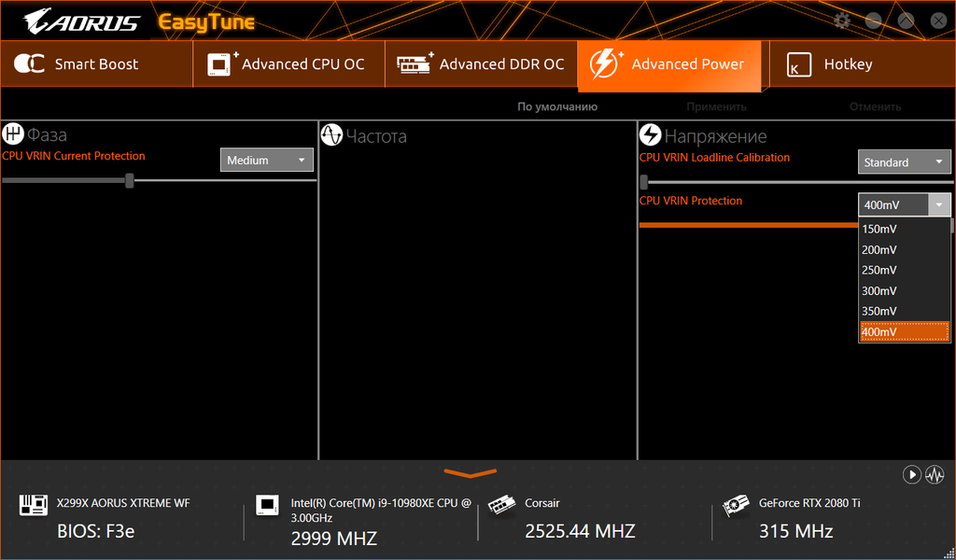Pick 250mV in the dropdown list

click(904, 270)
